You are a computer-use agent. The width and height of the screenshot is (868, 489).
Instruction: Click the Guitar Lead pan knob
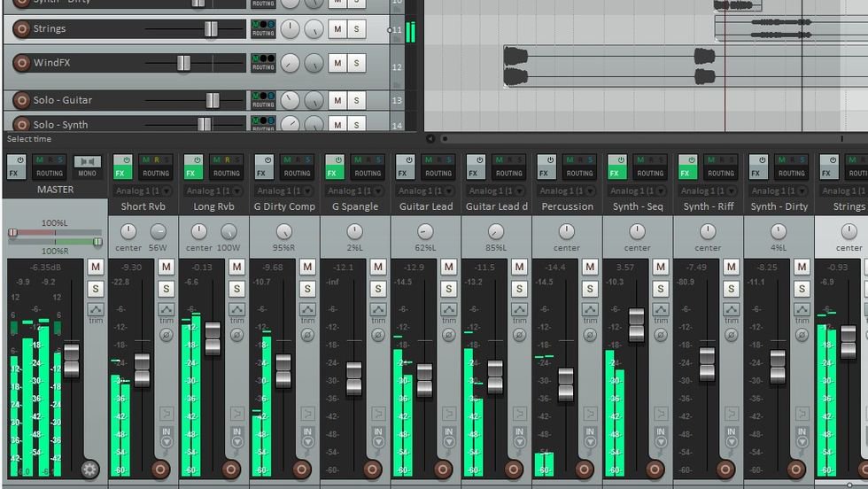[x=425, y=231]
